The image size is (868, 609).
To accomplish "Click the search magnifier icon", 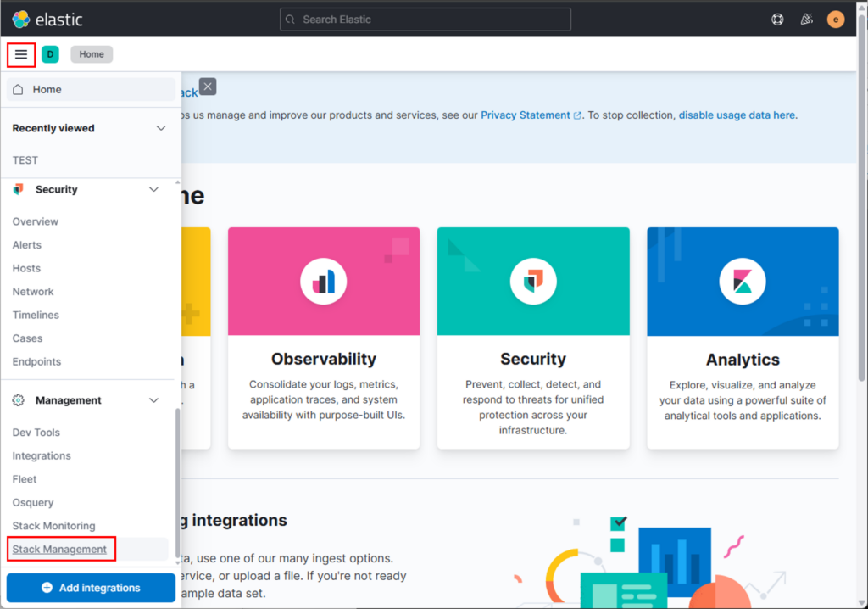I will [290, 20].
